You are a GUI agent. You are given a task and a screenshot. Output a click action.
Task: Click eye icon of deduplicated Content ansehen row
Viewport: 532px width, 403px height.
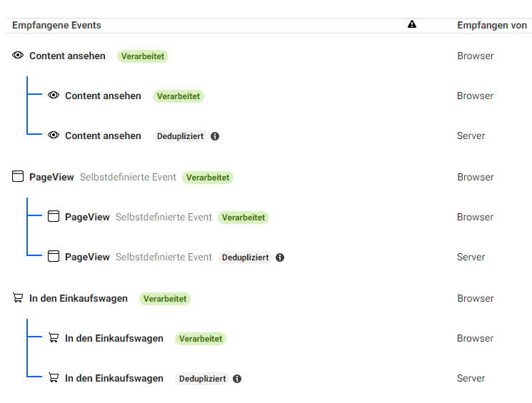coord(54,136)
